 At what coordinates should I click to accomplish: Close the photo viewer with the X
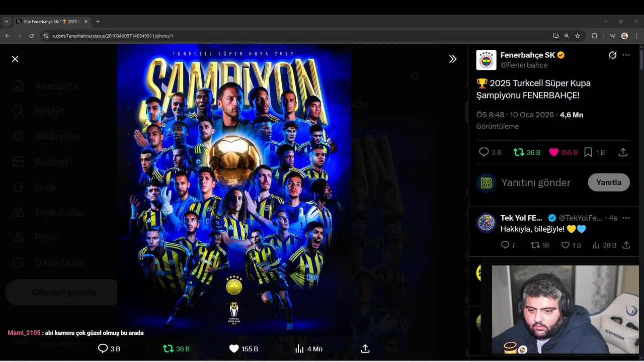[x=15, y=59]
